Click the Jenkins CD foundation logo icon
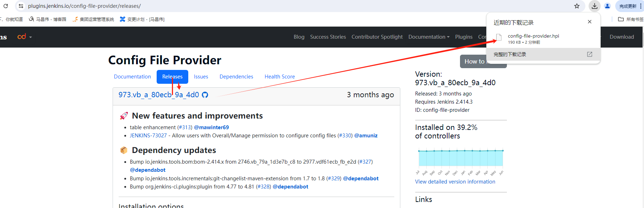The height and width of the screenshot is (208, 644). click(22, 37)
